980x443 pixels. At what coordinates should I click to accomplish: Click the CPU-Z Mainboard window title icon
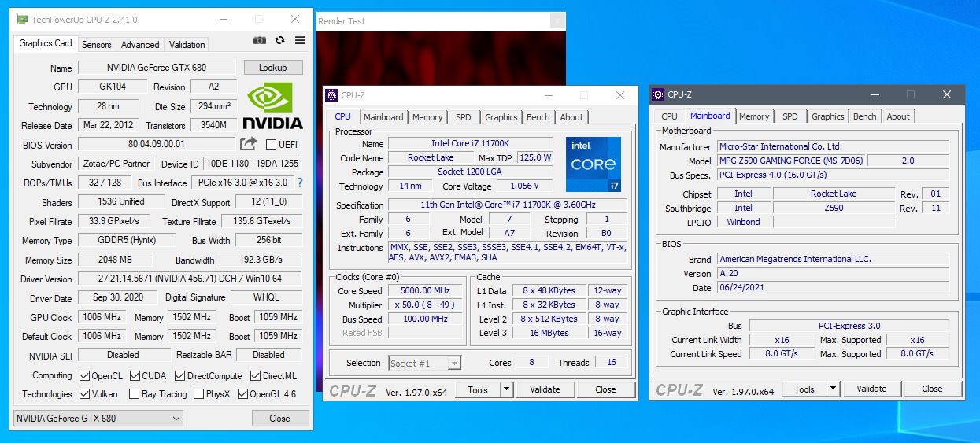[659, 94]
